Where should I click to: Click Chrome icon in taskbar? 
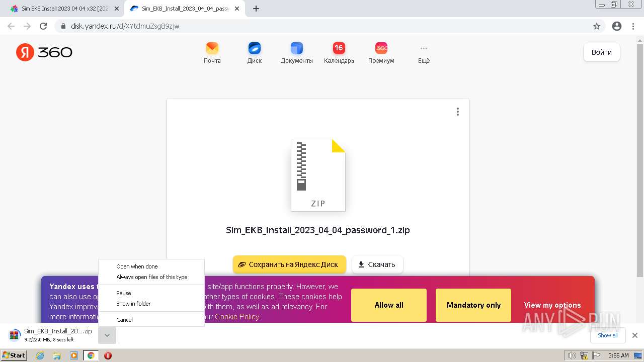(x=91, y=355)
